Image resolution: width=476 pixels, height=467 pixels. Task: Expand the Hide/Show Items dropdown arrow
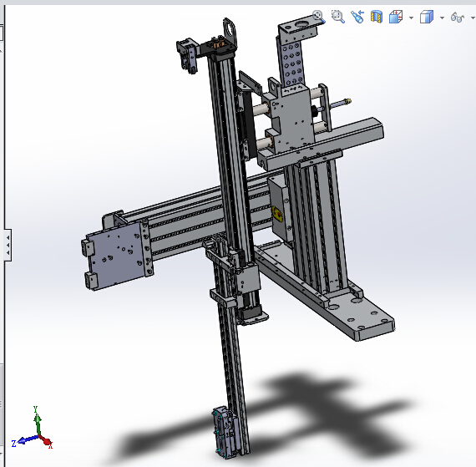click(x=473, y=18)
